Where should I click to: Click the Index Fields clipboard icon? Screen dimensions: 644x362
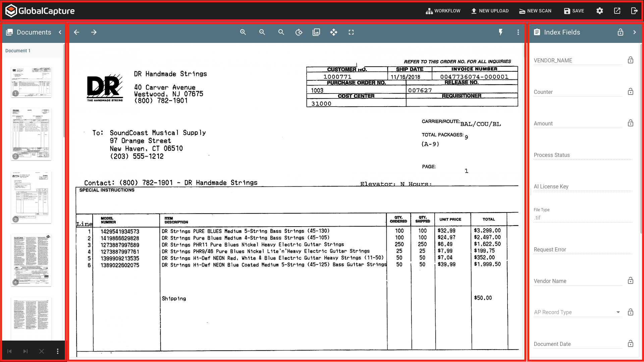(x=537, y=32)
